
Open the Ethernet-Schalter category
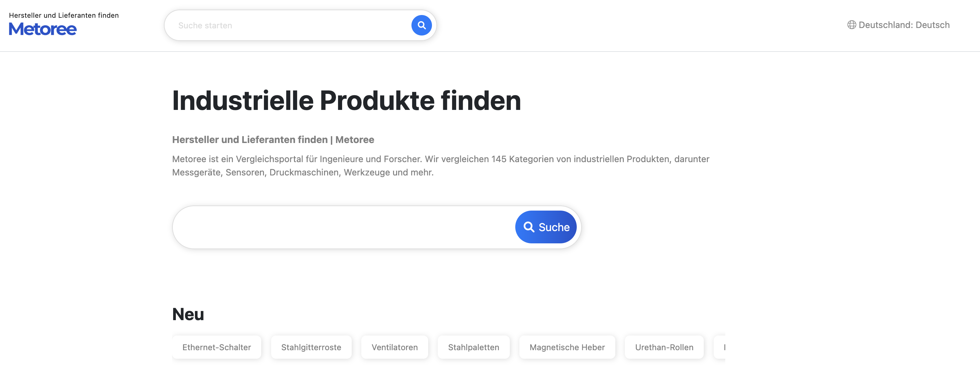click(216, 347)
